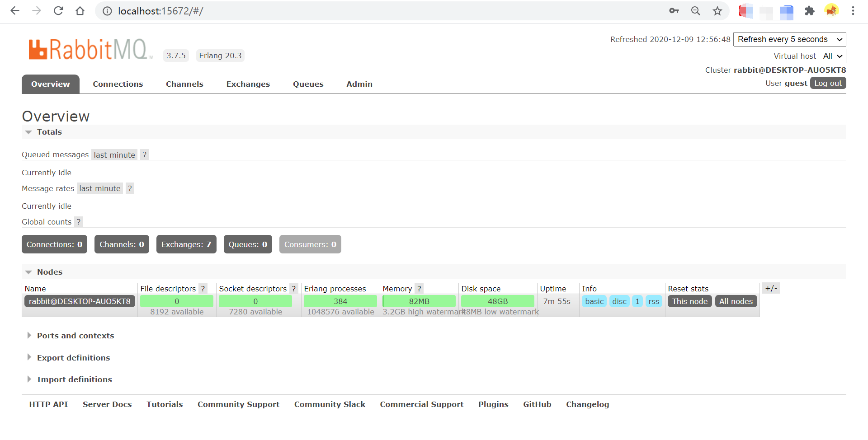Click the Exchanges: 7 count button

186,244
